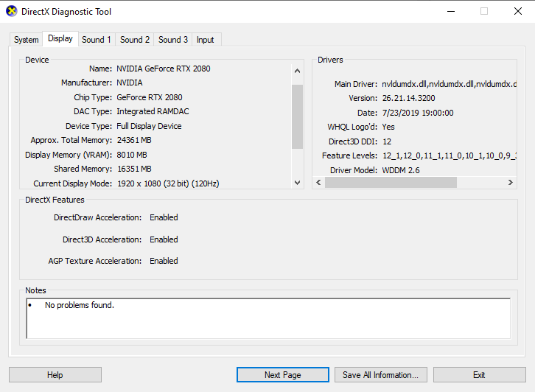Click AGP Texture Acceleration 'Enabled' value

(164, 261)
